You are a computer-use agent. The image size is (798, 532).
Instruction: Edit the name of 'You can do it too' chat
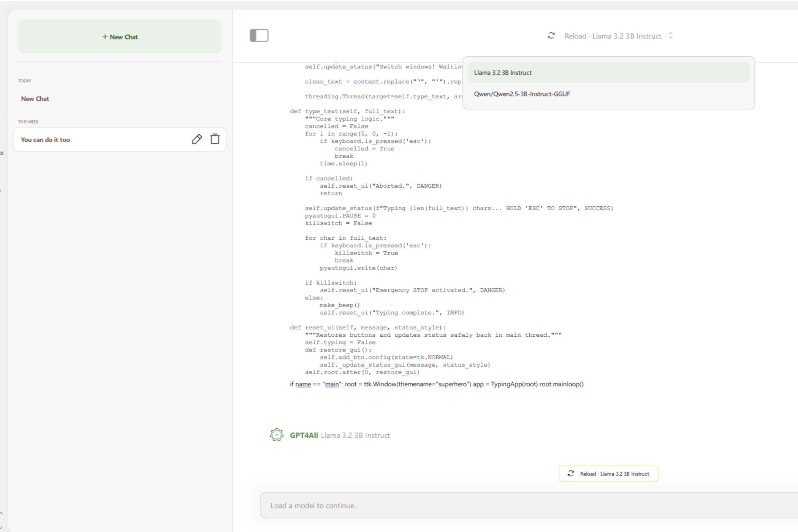pyautogui.click(x=197, y=139)
